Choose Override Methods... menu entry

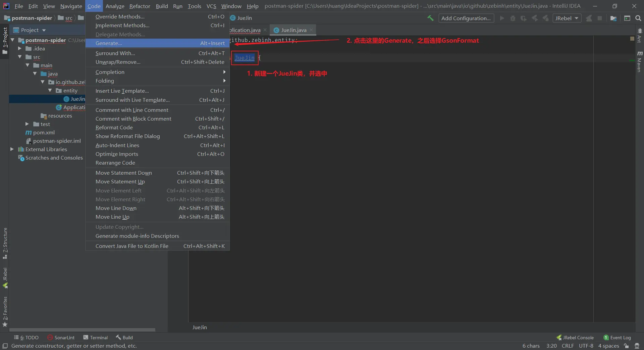pos(158,16)
